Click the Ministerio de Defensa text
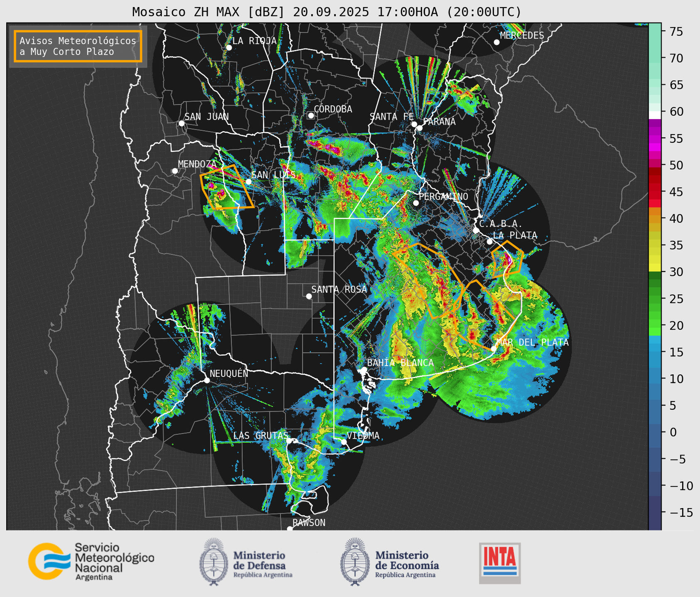 (x=263, y=564)
